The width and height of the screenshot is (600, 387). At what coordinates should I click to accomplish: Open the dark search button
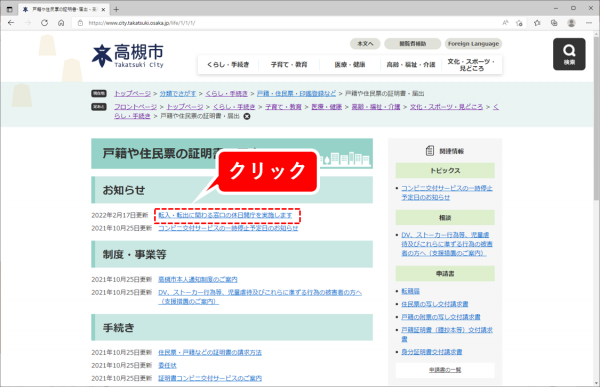click(x=569, y=54)
